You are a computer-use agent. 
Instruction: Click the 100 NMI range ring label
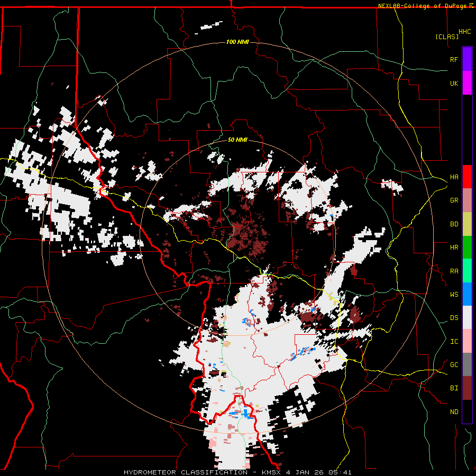click(x=237, y=42)
